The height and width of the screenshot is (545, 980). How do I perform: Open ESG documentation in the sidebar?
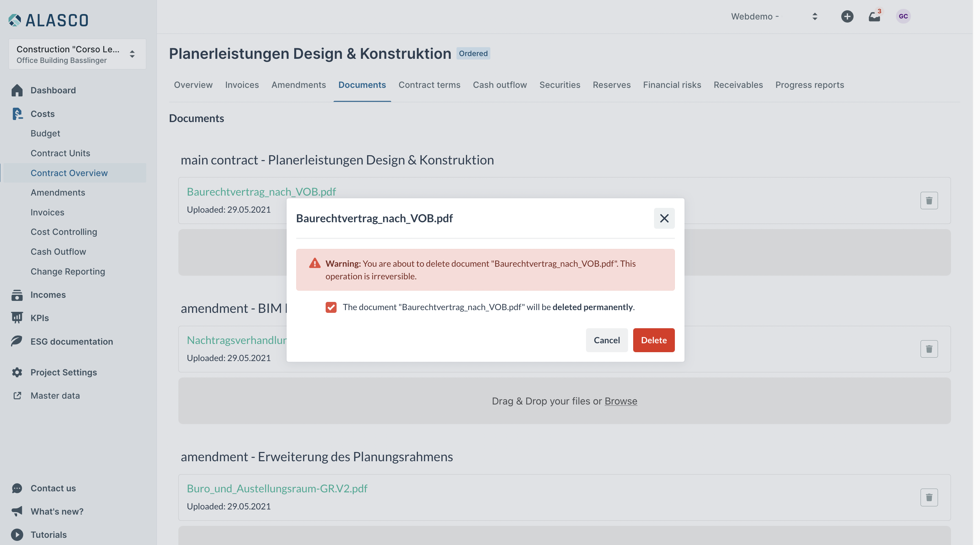coord(72,341)
